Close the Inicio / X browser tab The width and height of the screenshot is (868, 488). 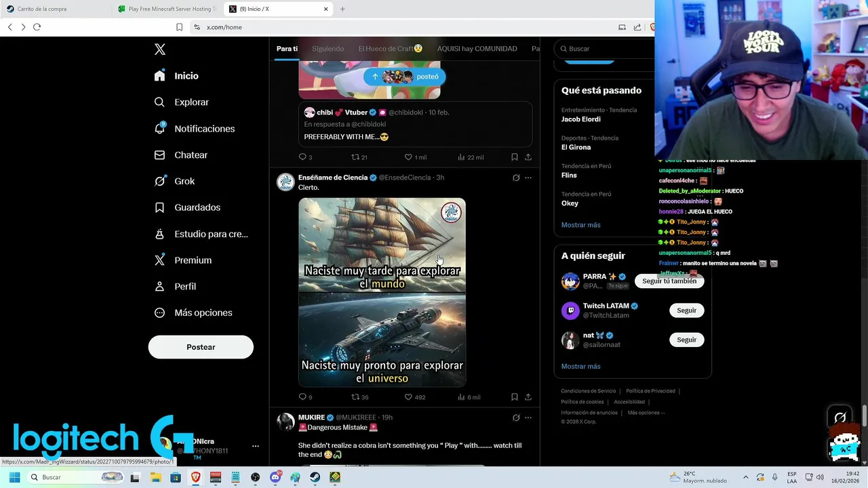325,9
